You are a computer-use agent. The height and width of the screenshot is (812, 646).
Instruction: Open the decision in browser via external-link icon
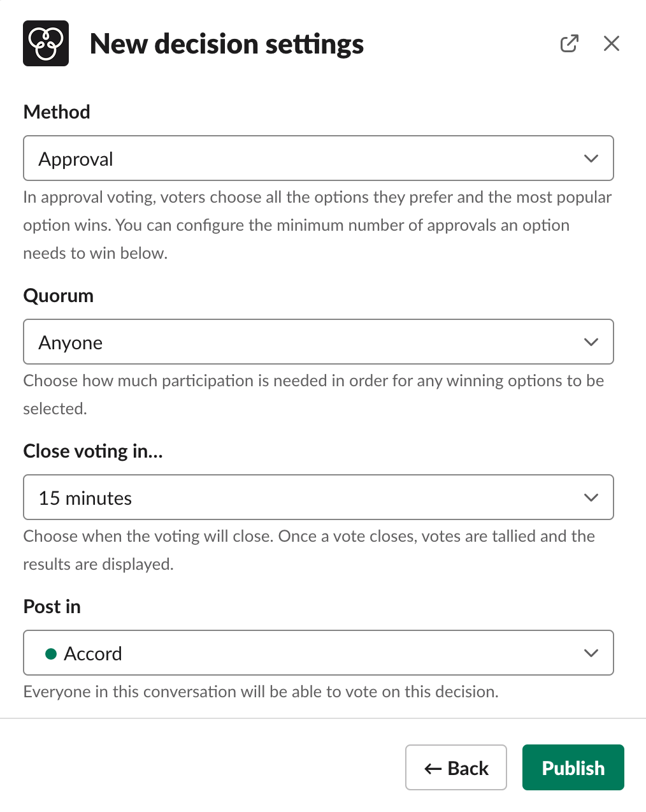(x=569, y=43)
